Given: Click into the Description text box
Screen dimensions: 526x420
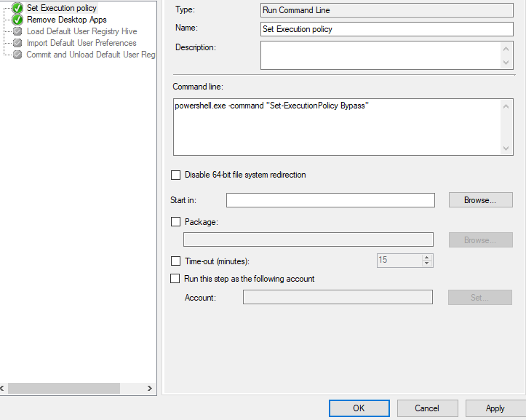Looking at the screenshot, I should [x=380, y=55].
